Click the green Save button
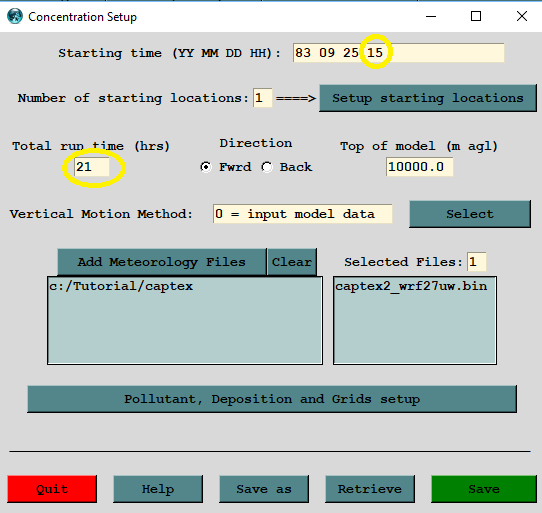 tap(484, 489)
